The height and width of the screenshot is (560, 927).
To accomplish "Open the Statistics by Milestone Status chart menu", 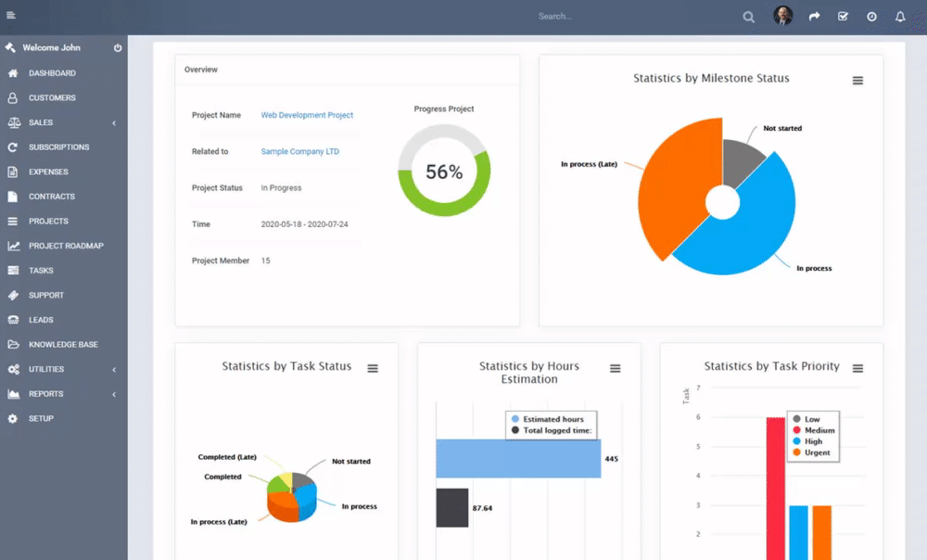I will pos(858,80).
